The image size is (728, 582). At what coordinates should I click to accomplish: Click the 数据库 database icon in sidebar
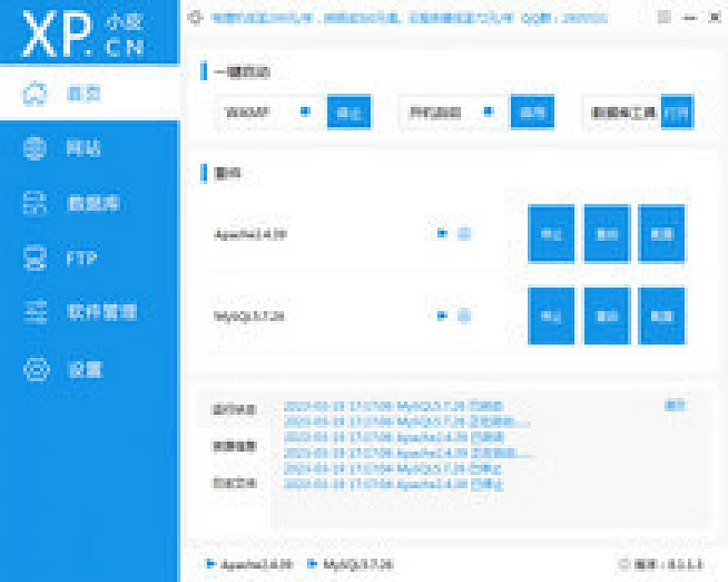(35, 204)
